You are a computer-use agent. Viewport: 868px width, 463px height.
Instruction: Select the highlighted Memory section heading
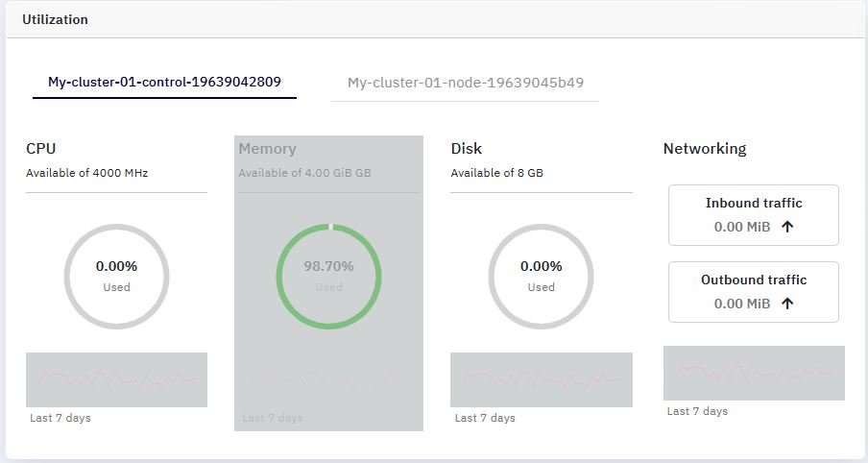tap(267, 149)
